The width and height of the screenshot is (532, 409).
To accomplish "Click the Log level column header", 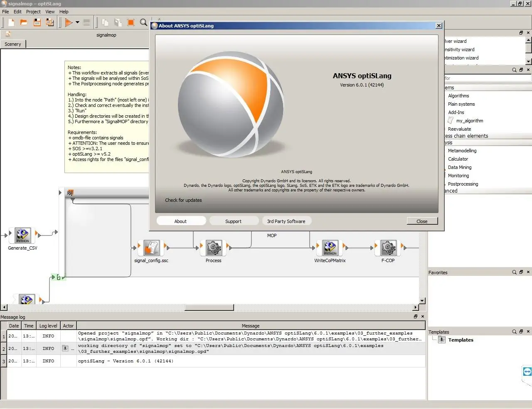I will click(48, 326).
